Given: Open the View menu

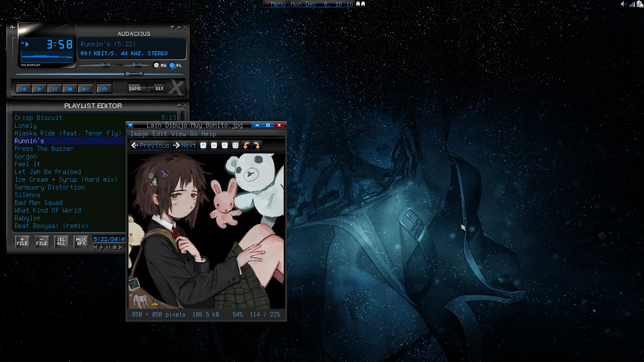Looking at the screenshot, I should click(178, 134).
